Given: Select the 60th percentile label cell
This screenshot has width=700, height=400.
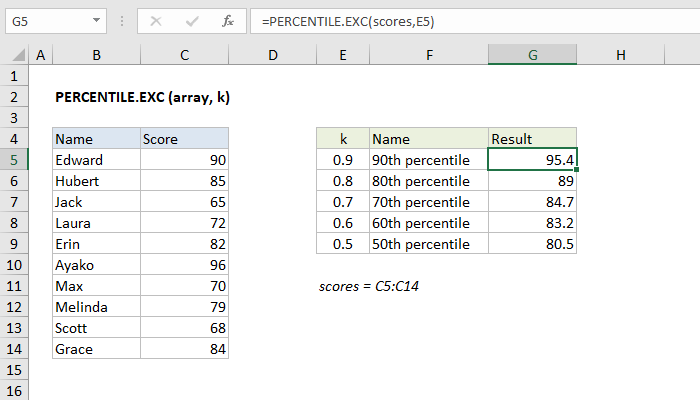Looking at the screenshot, I should 429,223.
